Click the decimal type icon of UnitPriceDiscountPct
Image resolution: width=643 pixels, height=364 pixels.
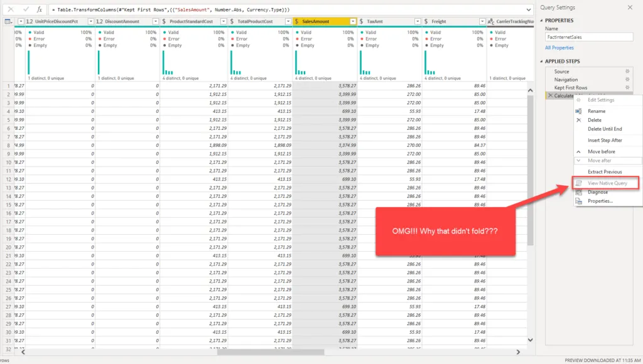[30, 21]
